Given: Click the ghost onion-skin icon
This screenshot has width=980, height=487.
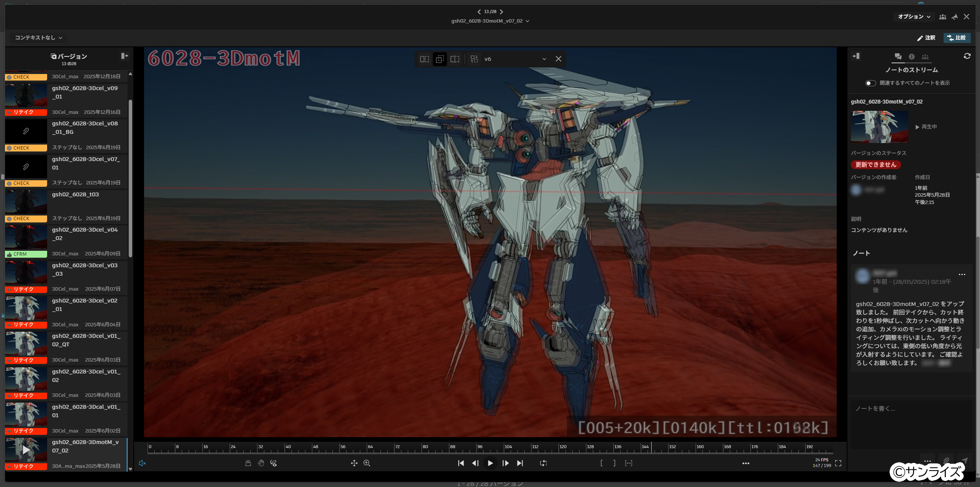Looking at the screenshot, I should 248,463.
